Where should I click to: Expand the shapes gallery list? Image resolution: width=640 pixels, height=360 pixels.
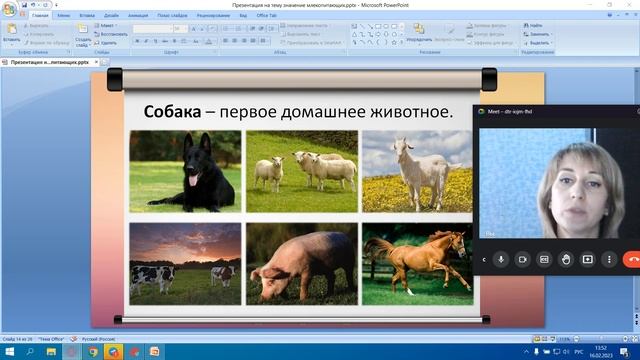point(402,42)
